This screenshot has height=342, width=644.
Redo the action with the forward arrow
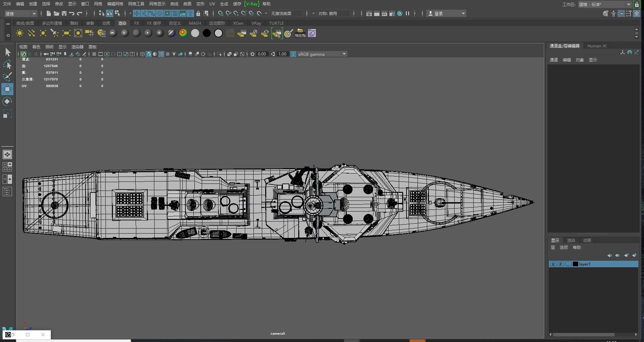(79, 13)
